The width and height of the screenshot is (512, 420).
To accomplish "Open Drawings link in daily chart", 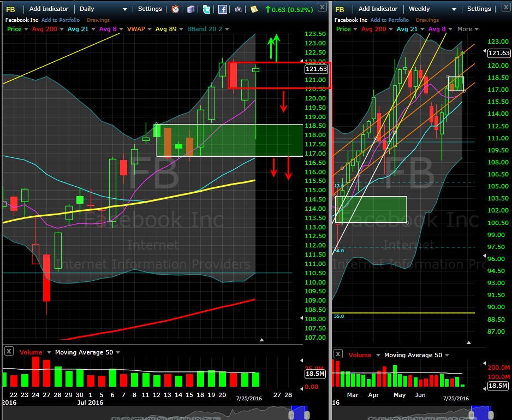I will click(98, 20).
